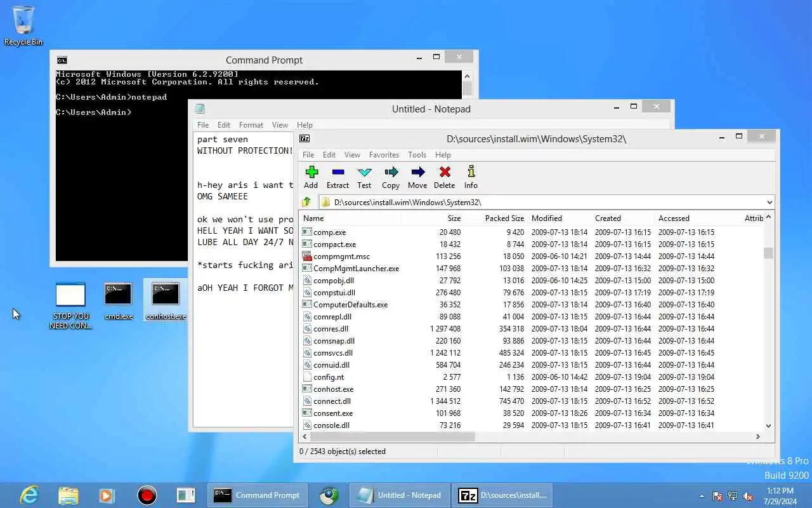Click the Add button in 7-Zip toolbar
The image size is (812, 508).
point(311,177)
